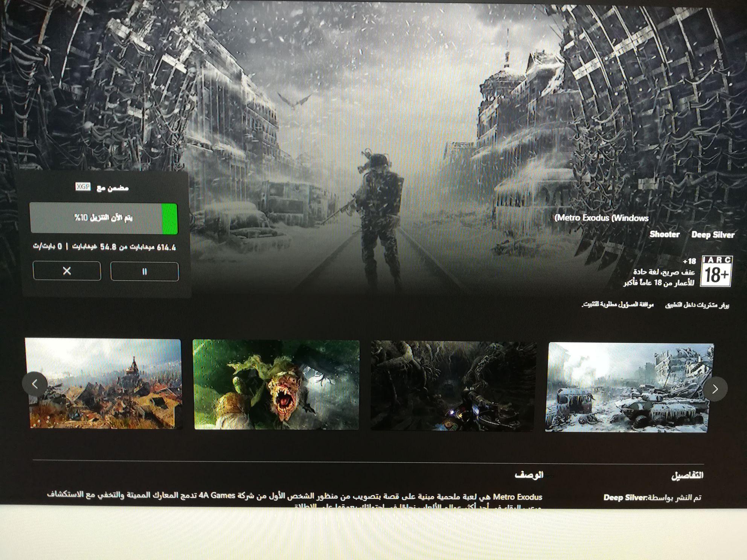This screenshot has width=747, height=560.
Task: Click the in-app purchases notice
Action: 697,305
